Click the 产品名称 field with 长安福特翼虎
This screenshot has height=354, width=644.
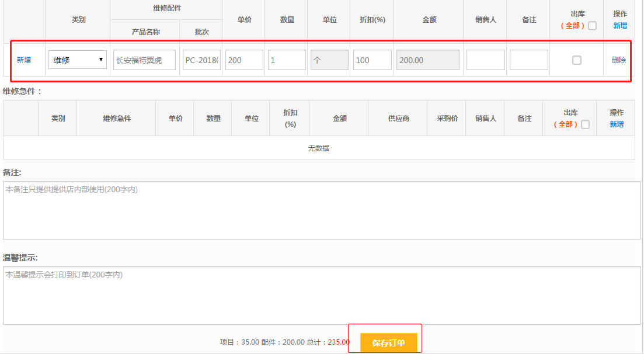click(144, 60)
